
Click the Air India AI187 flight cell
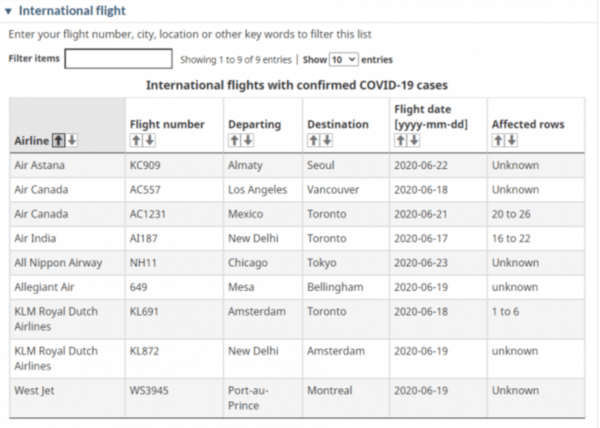[144, 239]
